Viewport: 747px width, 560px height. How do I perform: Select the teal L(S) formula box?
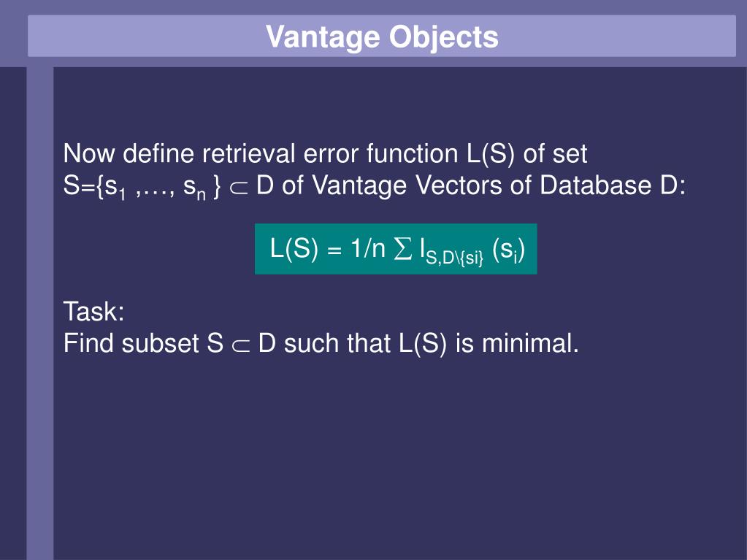[396, 249]
